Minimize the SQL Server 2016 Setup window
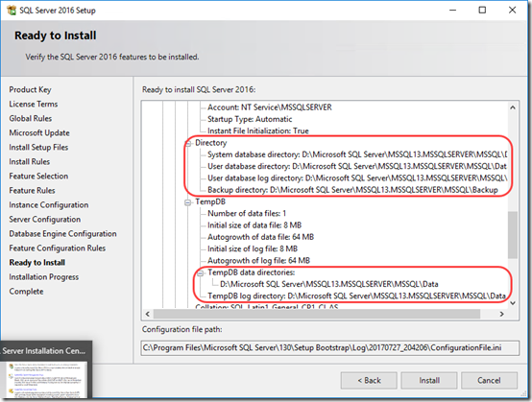532x402 pixels. (452, 11)
